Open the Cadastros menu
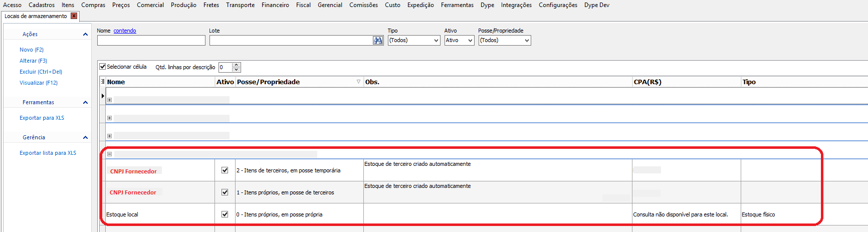 click(x=42, y=5)
